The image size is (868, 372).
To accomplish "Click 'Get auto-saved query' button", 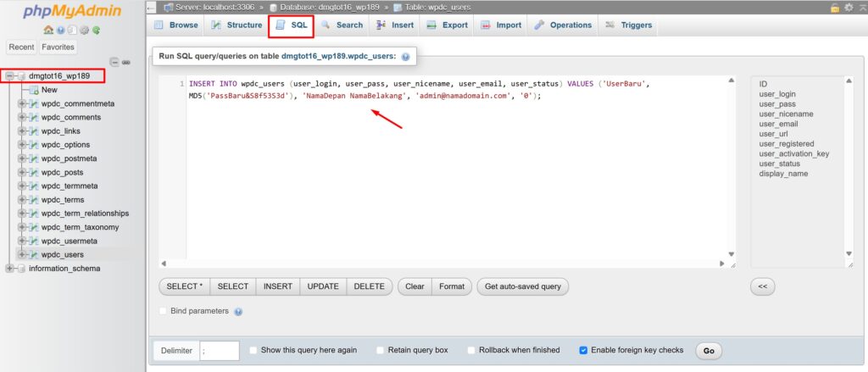I will pyautogui.click(x=522, y=286).
